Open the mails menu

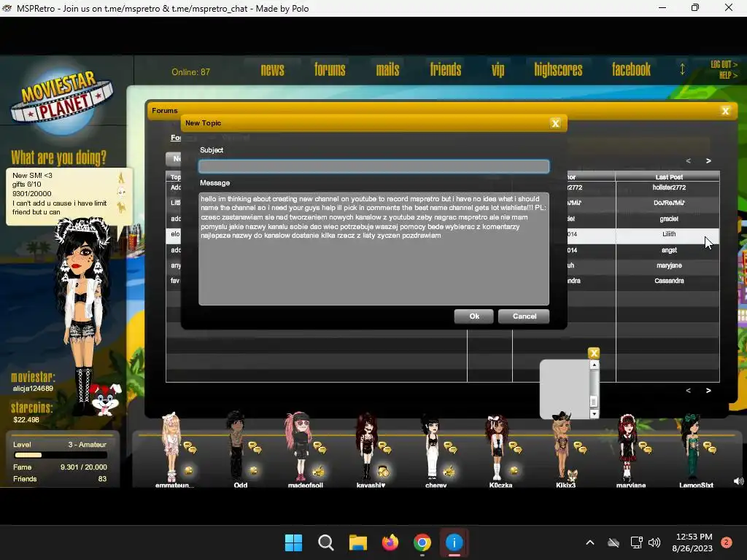[388, 70]
